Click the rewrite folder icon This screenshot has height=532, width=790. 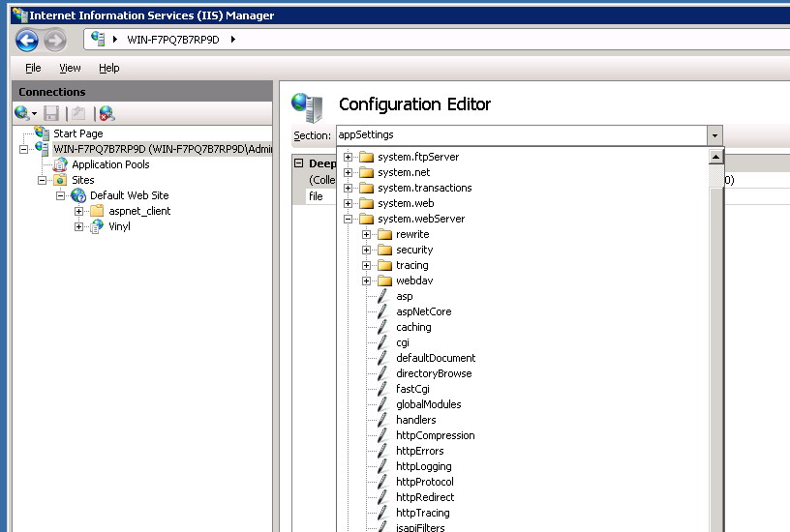pos(385,234)
